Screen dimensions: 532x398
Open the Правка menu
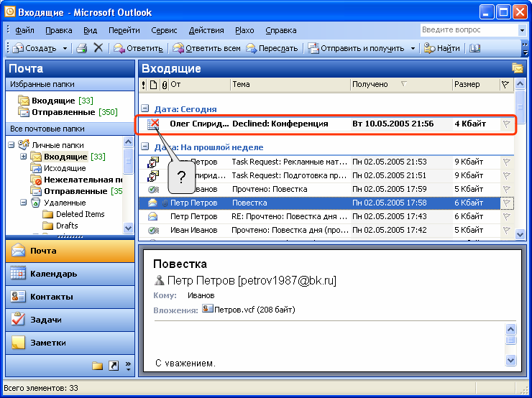[59, 30]
